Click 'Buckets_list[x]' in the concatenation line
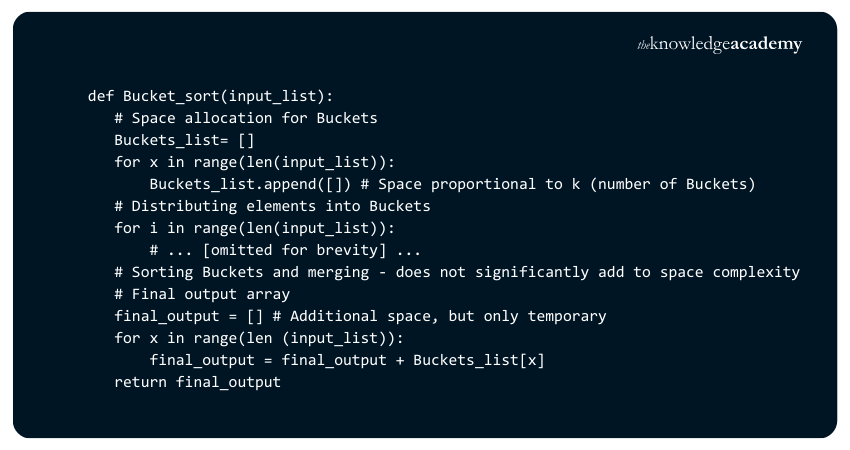Screen dimensions: 850x450 (479, 361)
